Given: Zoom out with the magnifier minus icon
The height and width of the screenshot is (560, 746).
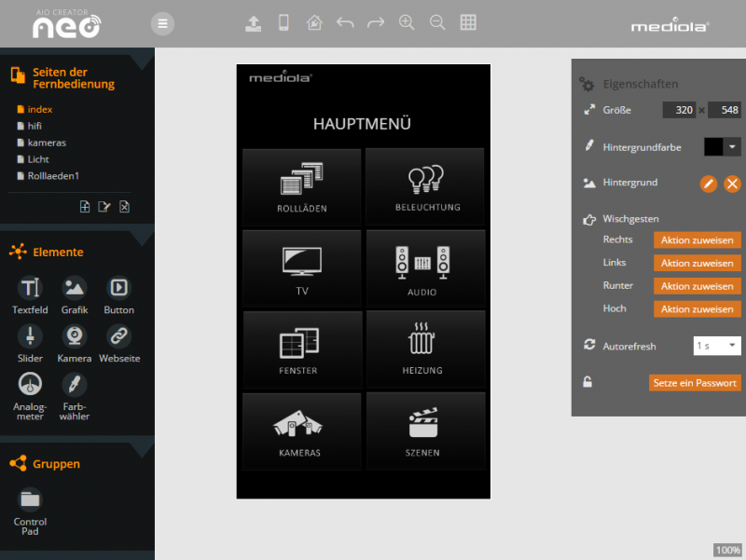Looking at the screenshot, I should (x=436, y=23).
